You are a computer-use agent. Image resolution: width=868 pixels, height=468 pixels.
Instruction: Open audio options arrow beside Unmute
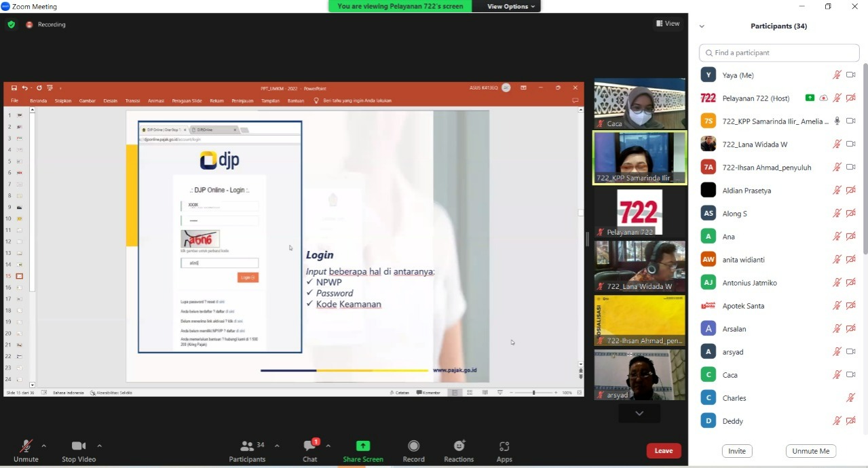pos(44,446)
